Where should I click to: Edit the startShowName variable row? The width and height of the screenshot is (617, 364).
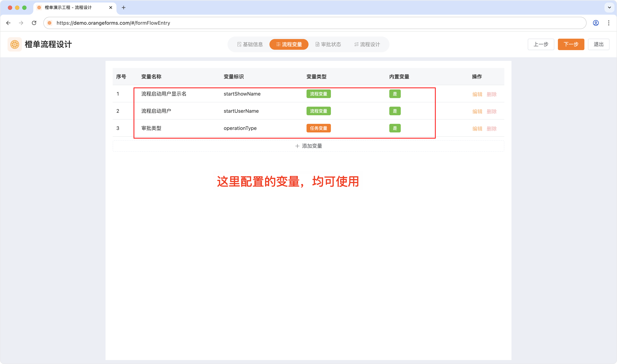pos(477,94)
